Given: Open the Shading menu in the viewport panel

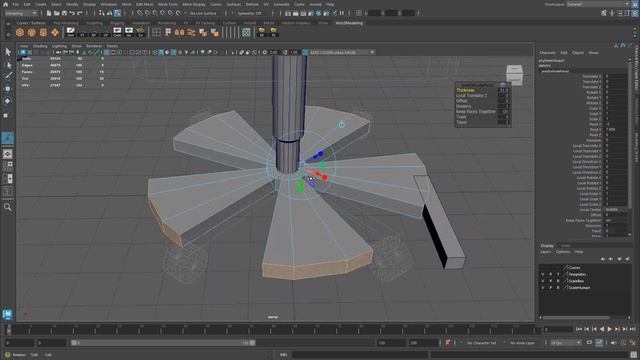Looking at the screenshot, I should pyautogui.click(x=40, y=46).
